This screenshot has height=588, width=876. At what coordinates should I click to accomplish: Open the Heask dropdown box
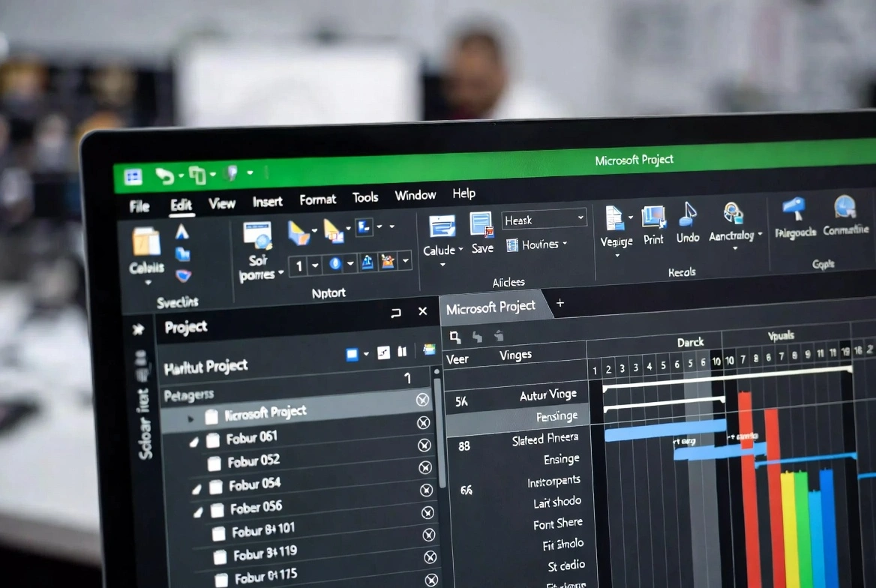[x=544, y=219]
